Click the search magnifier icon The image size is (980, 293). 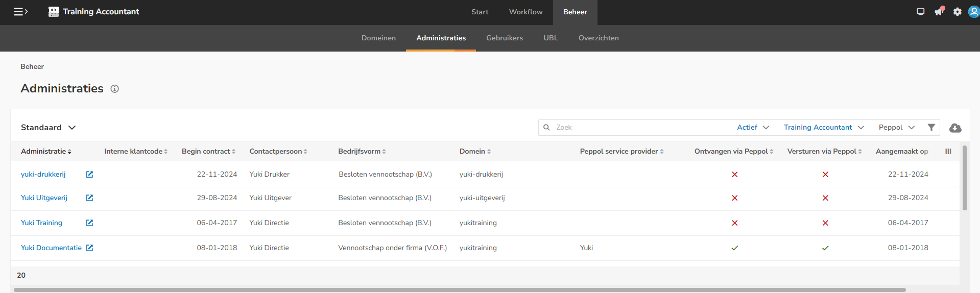(x=546, y=128)
